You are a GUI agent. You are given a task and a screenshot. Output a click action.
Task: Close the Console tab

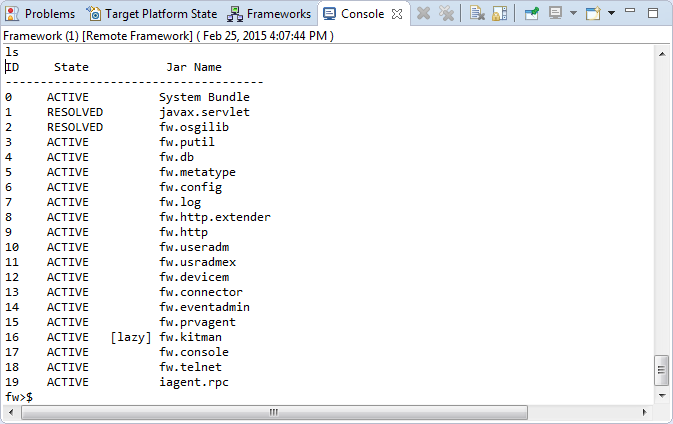coord(396,14)
